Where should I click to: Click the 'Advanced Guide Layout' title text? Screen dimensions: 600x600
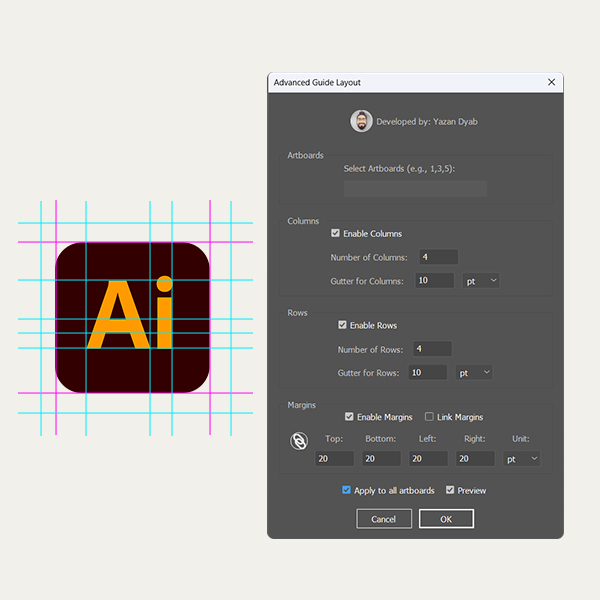tap(317, 83)
